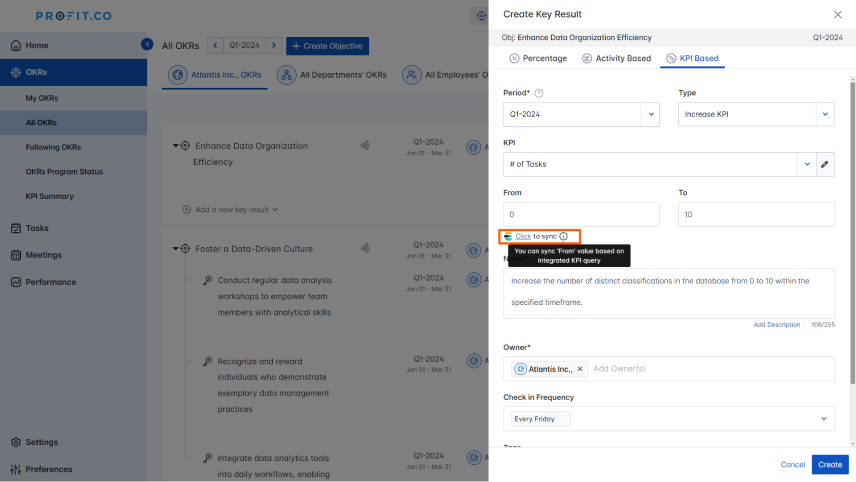Click the Settings gear icon
Screen dimensions: 856x482
[16, 442]
